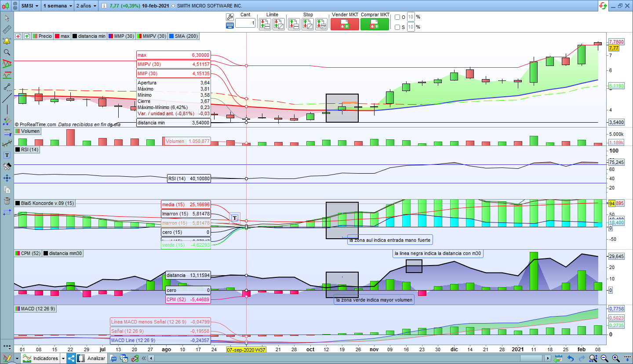Click the first Límite order icon
The width and height of the screenshot is (633, 364).
(265, 24)
